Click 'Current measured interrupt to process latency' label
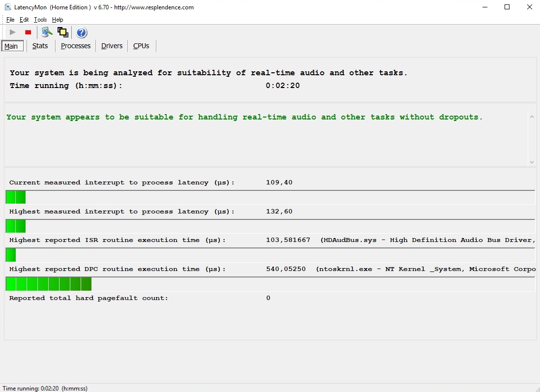The height and width of the screenshot is (392, 540). click(x=121, y=182)
